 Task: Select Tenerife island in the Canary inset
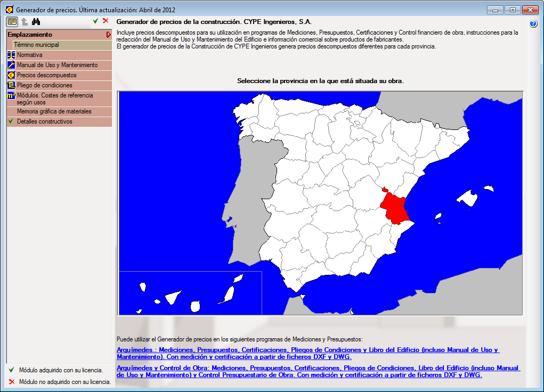pos(173,297)
